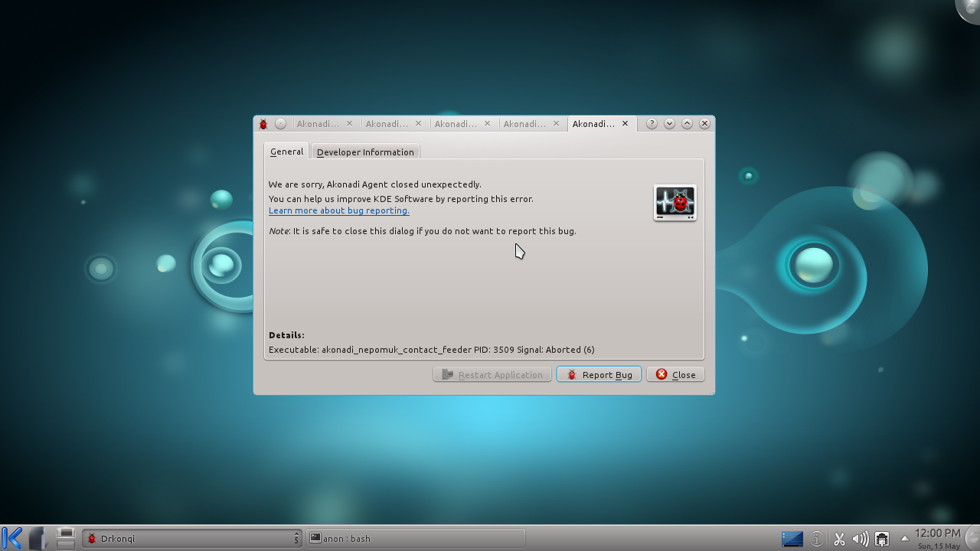The height and width of the screenshot is (551, 980).
Task: Open the desktop toolbox in the top-right corner
Action: [970, 9]
